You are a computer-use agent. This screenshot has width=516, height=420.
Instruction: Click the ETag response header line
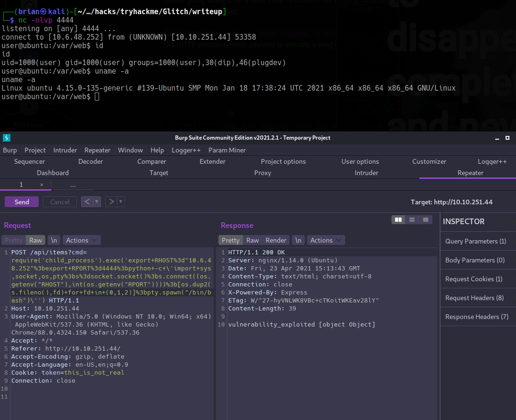pyautogui.click(x=303, y=300)
